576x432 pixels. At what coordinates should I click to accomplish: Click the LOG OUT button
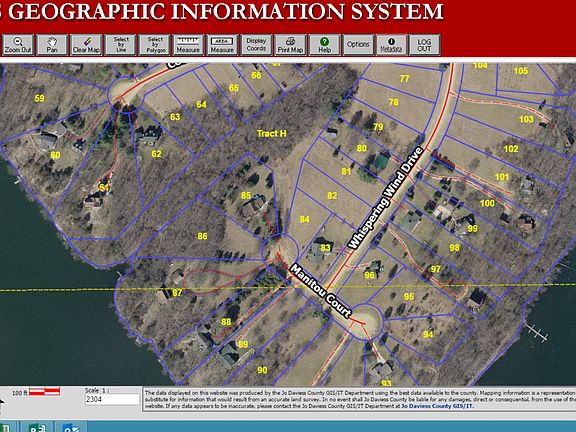click(425, 45)
